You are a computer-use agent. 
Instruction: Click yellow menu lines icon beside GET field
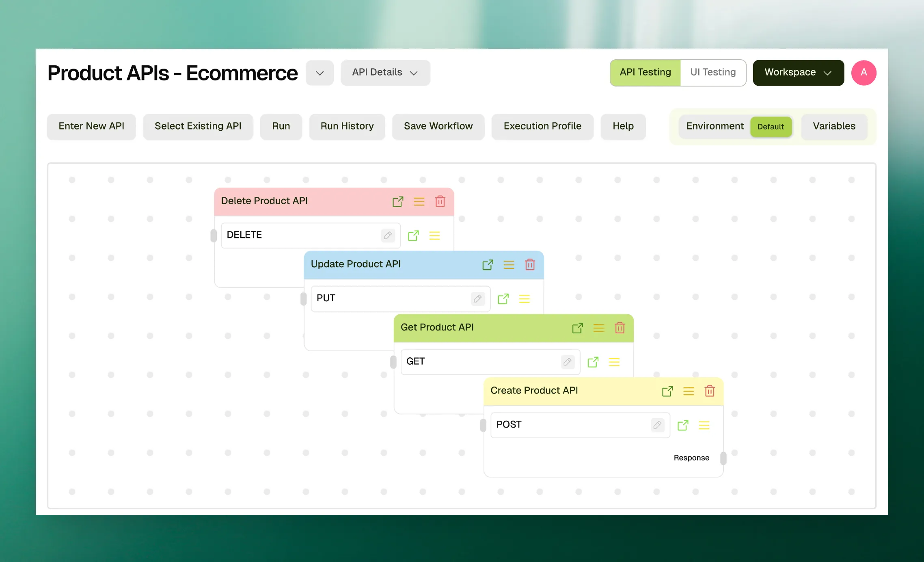click(x=614, y=362)
